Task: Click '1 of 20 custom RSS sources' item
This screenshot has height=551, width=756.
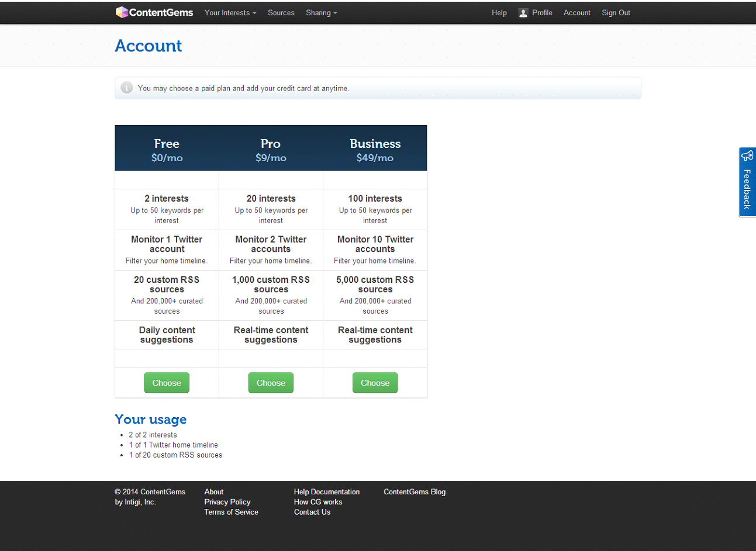Action: [175, 455]
